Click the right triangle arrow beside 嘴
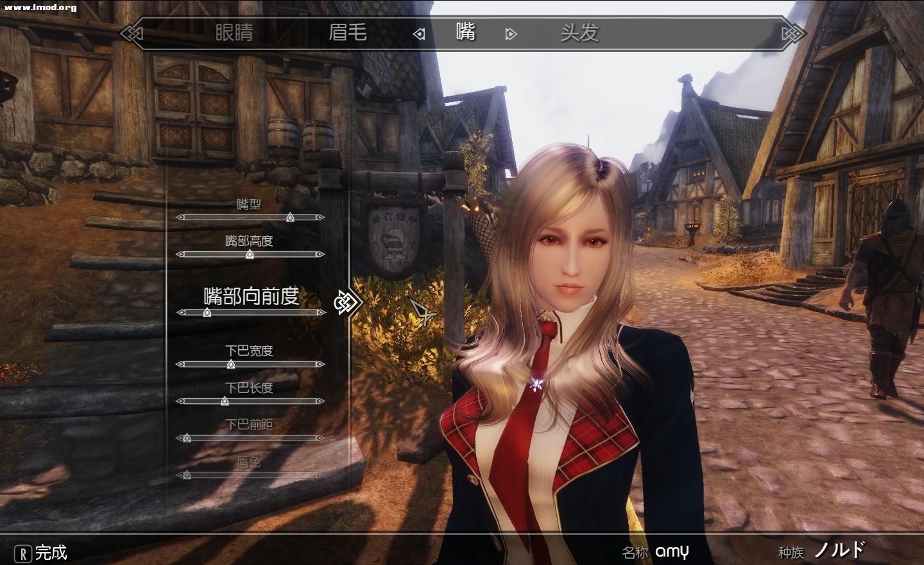 click(x=511, y=34)
